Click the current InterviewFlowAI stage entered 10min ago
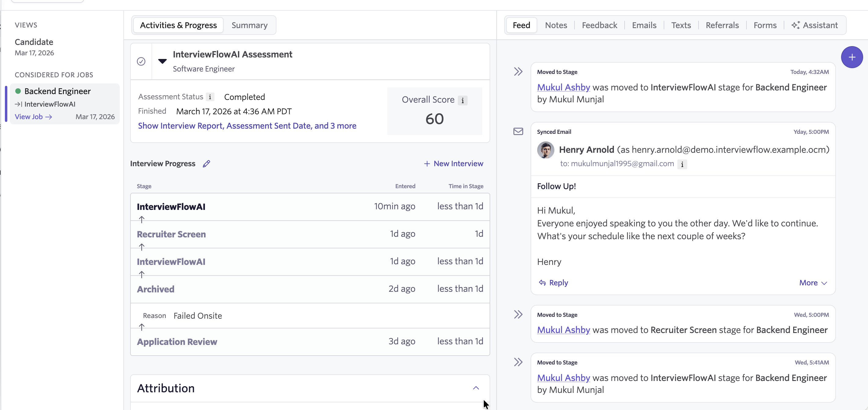The height and width of the screenshot is (410, 868). click(x=310, y=207)
